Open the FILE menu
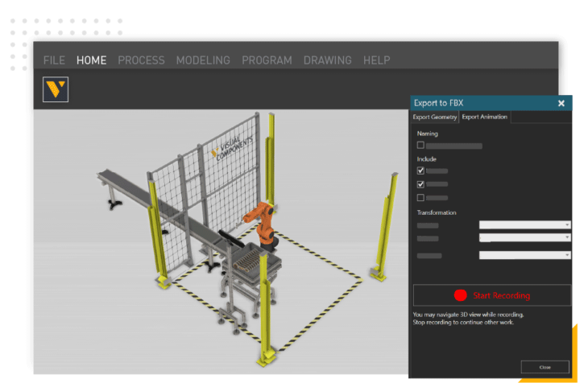This screenshot has width=588, height=387. click(54, 60)
